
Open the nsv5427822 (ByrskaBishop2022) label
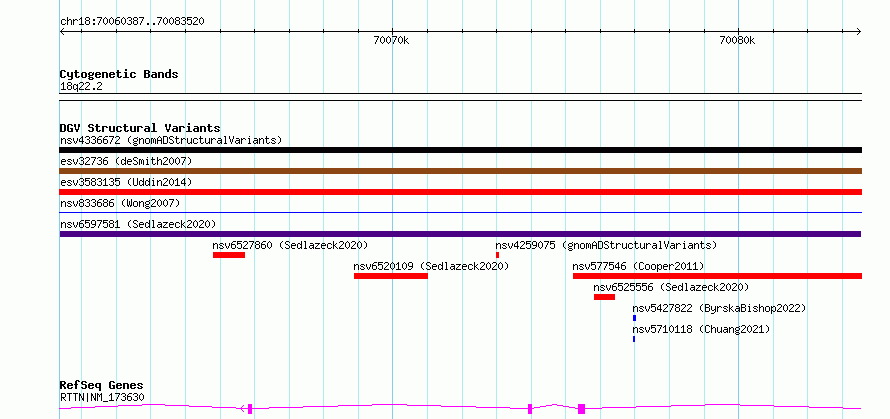(719, 308)
